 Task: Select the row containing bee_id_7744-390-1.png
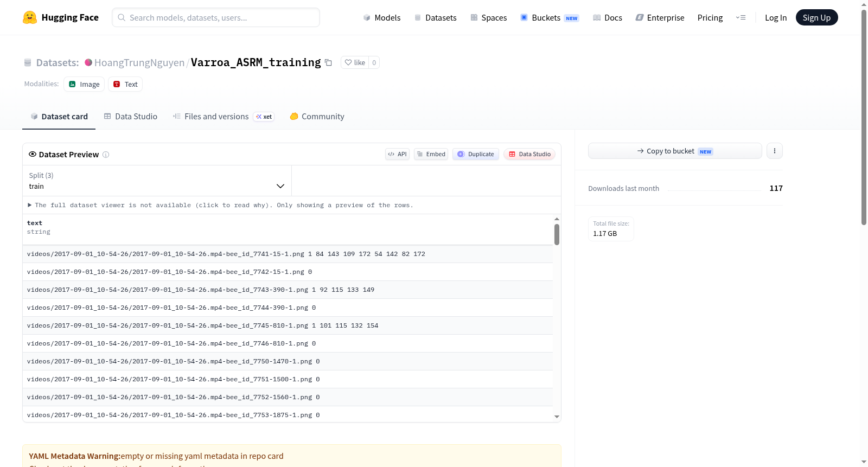pos(288,308)
